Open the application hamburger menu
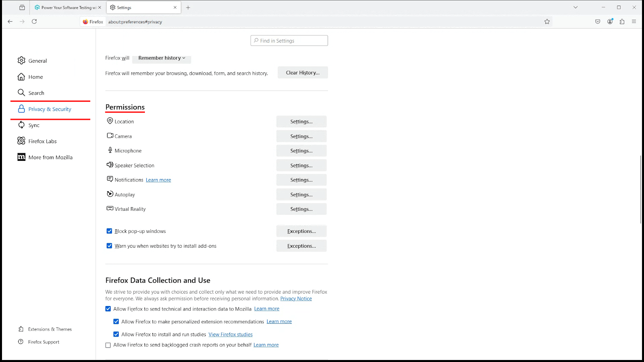The height and width of the screenshot is (362, 644). click(x=634, y=22)
